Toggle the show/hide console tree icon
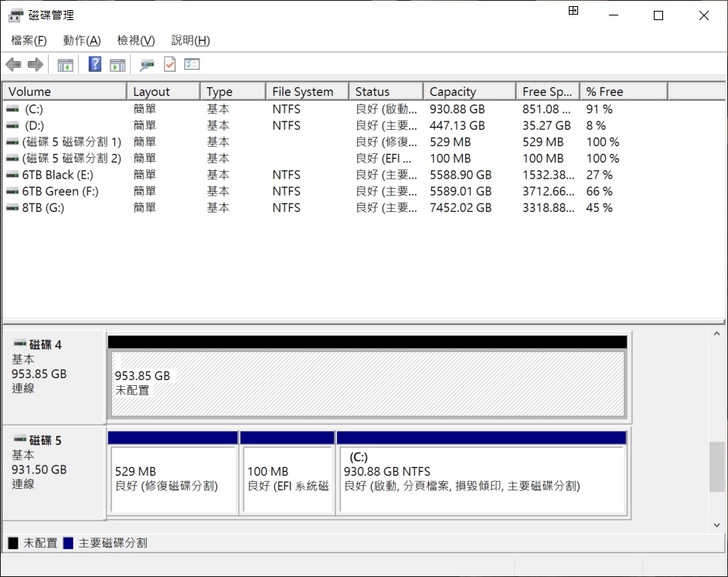 click(x=65, y=65)
